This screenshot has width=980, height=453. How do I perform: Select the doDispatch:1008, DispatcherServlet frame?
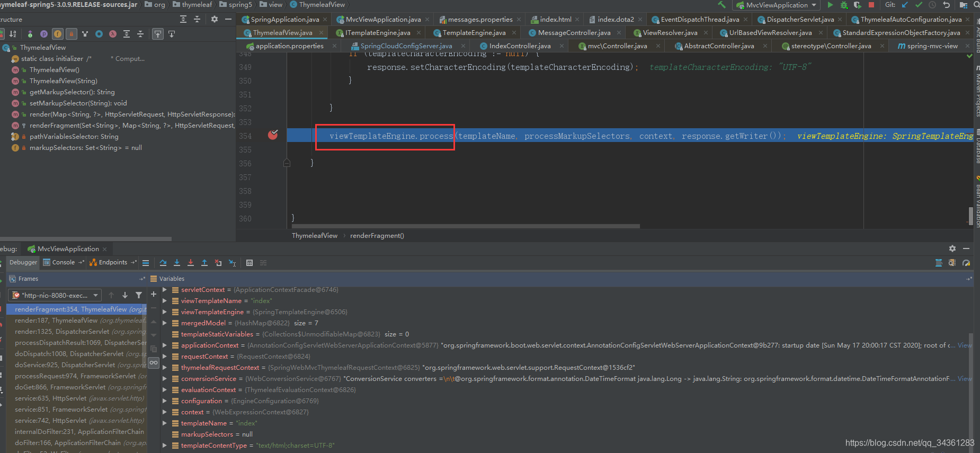point(77,354)
